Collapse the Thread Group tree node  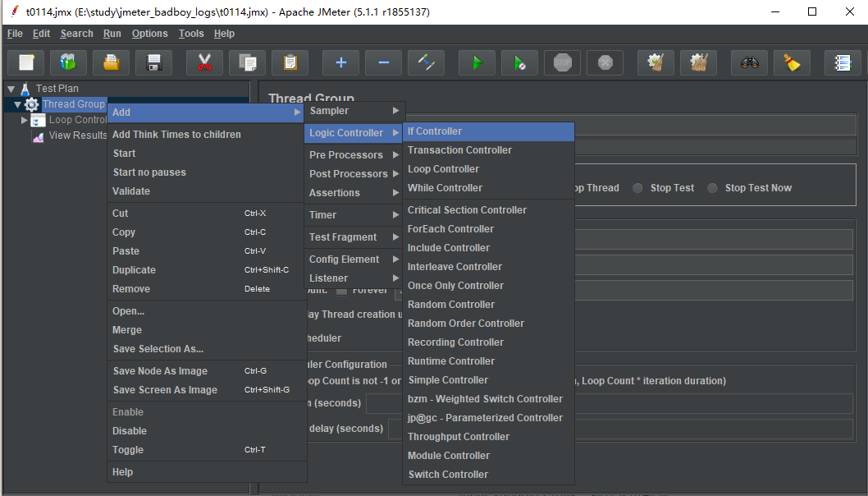(18, 104)
